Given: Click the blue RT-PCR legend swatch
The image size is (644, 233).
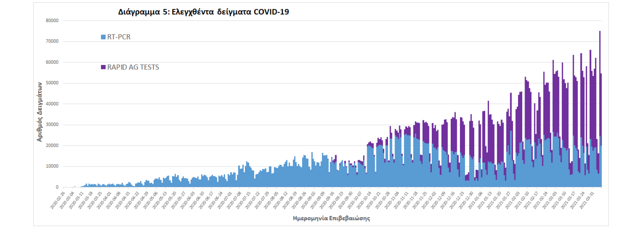Looking at the screenshot, I should [103, 37].
